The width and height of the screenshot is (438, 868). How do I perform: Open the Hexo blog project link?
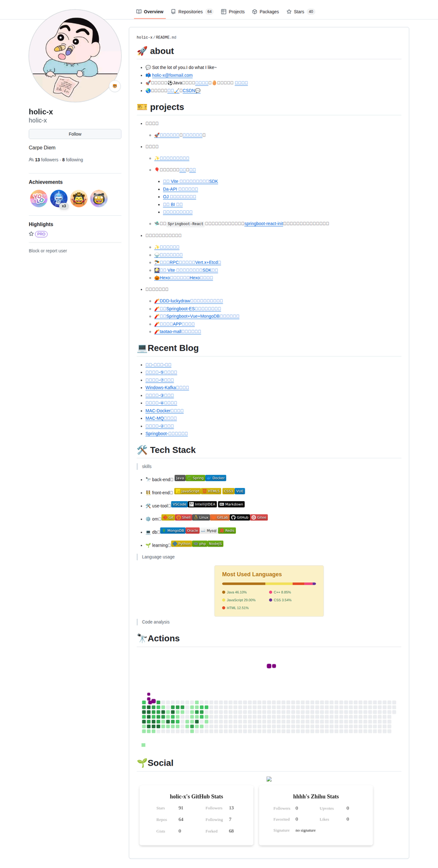coord(183,278)
